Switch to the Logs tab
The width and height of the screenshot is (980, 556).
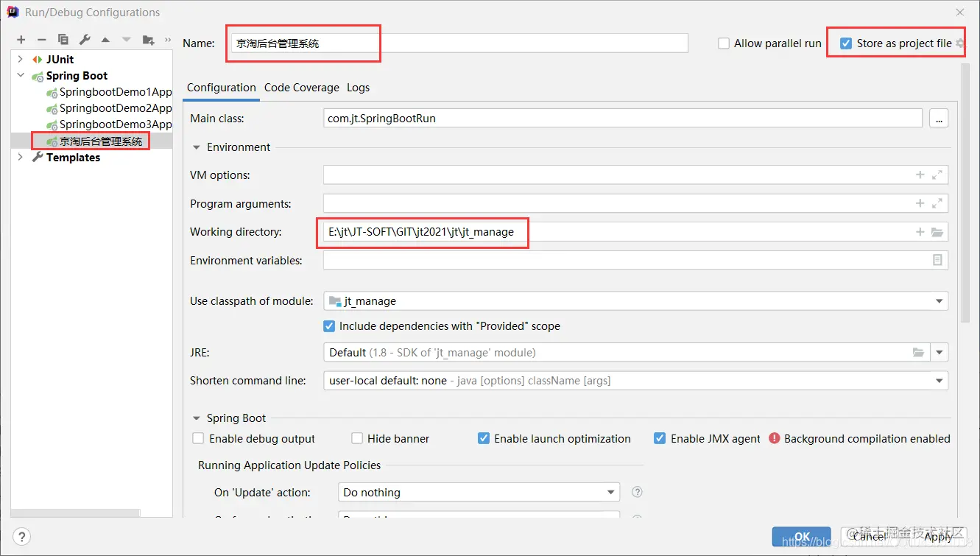[359, 88]
